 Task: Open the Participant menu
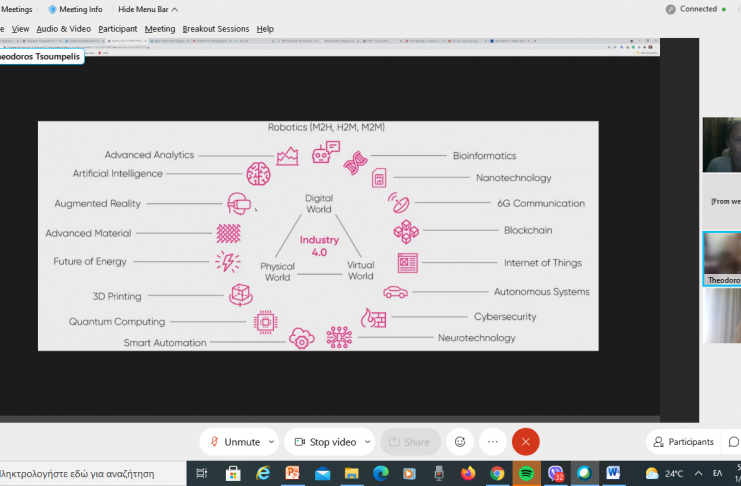[x=118, y=29]
